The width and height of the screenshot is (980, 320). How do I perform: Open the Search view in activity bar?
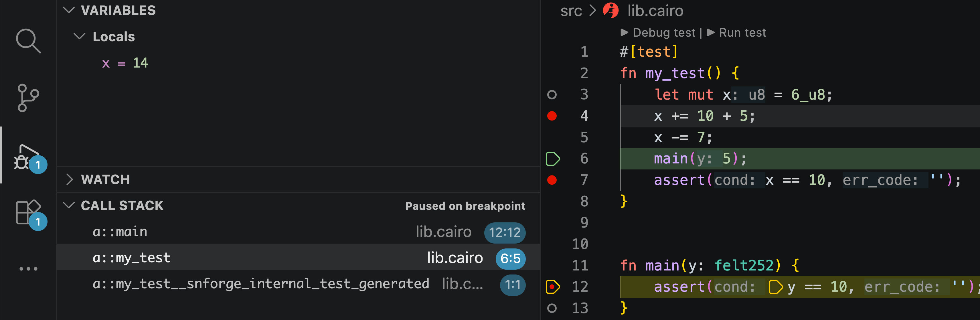tap(28, 40)
